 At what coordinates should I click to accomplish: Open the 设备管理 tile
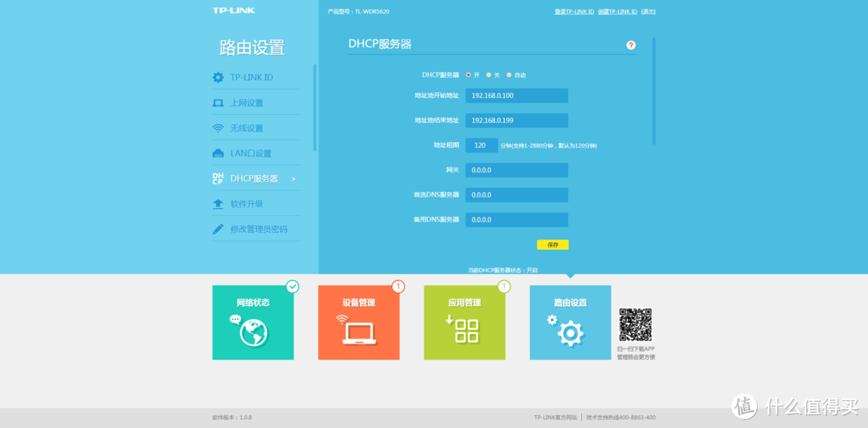coord(358,322)
